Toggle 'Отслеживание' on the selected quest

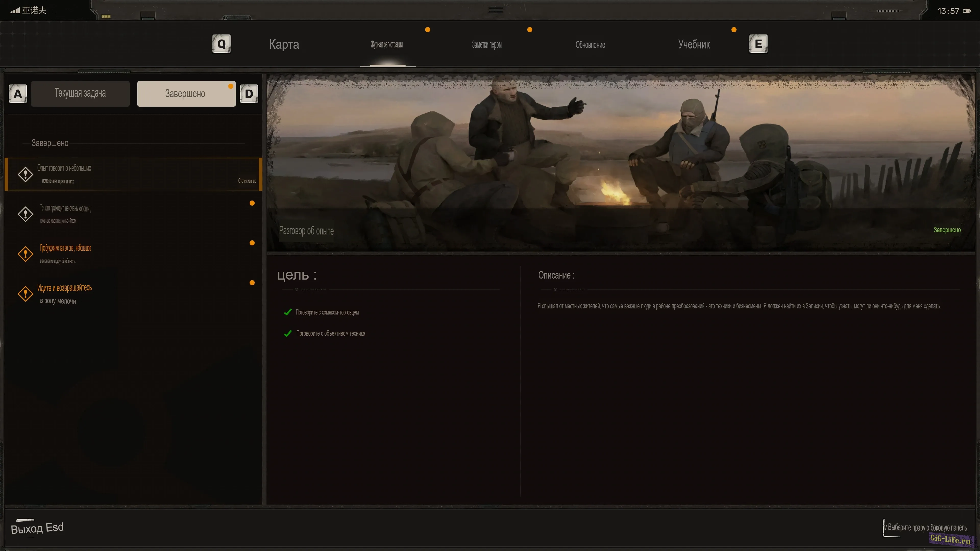(247, 181)
